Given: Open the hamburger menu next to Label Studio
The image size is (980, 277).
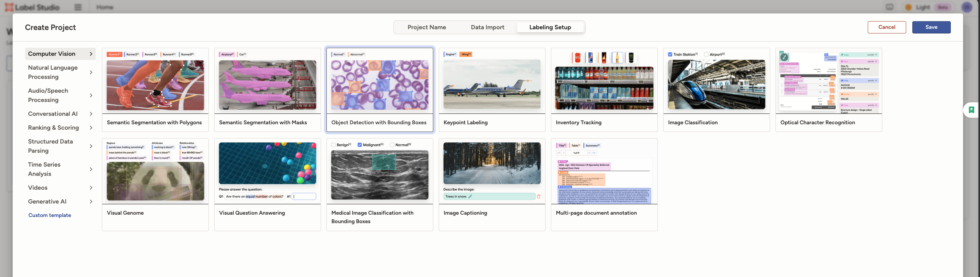Looking at the screenshot, I should (x=78, y=7).
